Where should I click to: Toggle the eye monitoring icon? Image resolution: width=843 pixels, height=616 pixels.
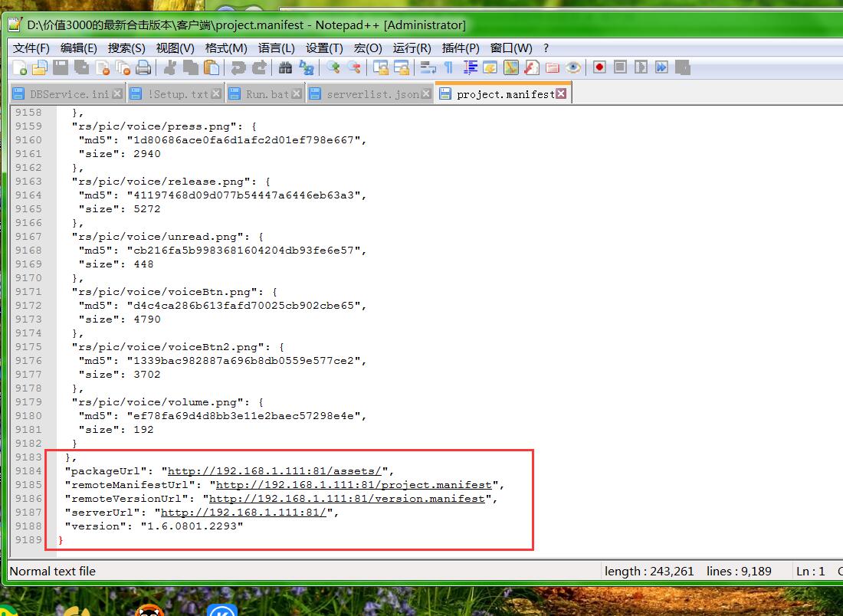click(573, 67)
